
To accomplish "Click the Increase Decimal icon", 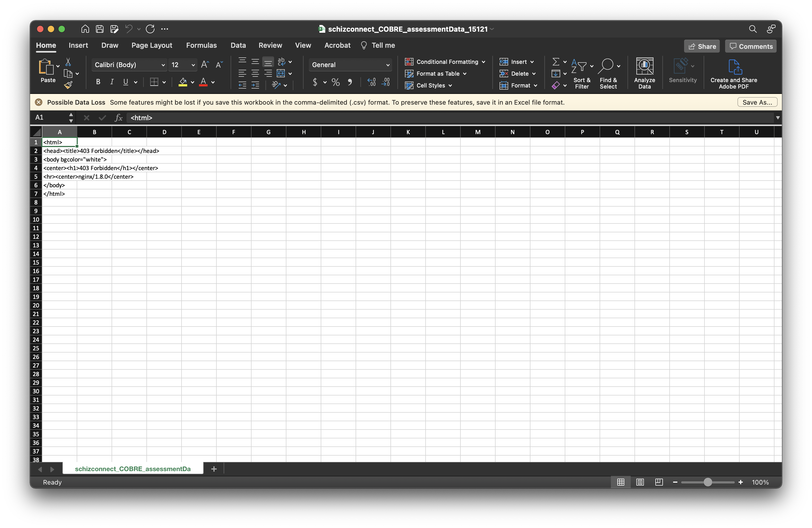I will point(372,82).
